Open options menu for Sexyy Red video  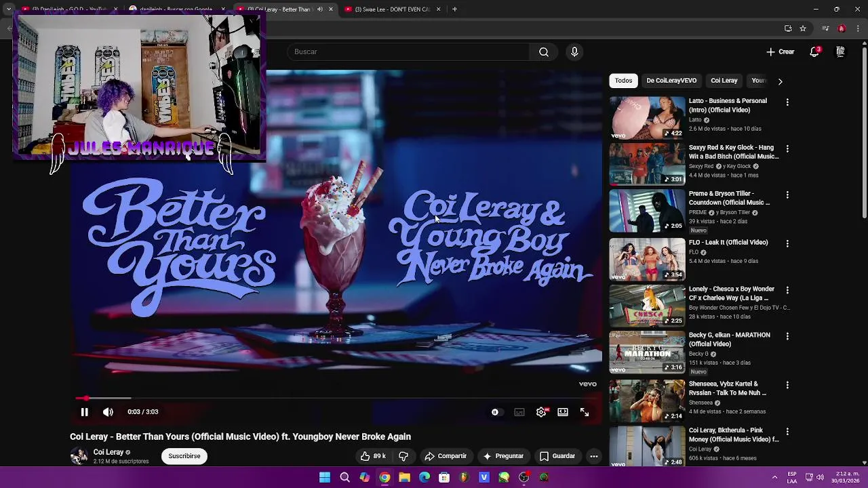(787, 148)
